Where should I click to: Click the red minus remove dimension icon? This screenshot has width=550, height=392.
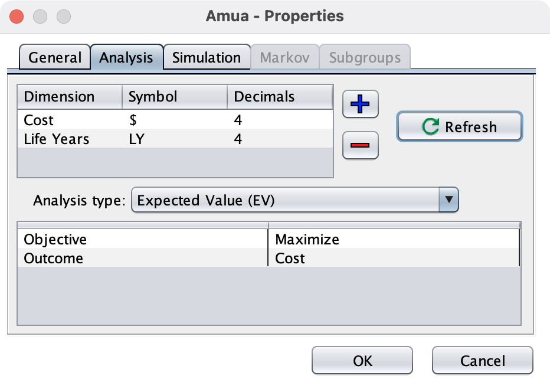(360, 145)
